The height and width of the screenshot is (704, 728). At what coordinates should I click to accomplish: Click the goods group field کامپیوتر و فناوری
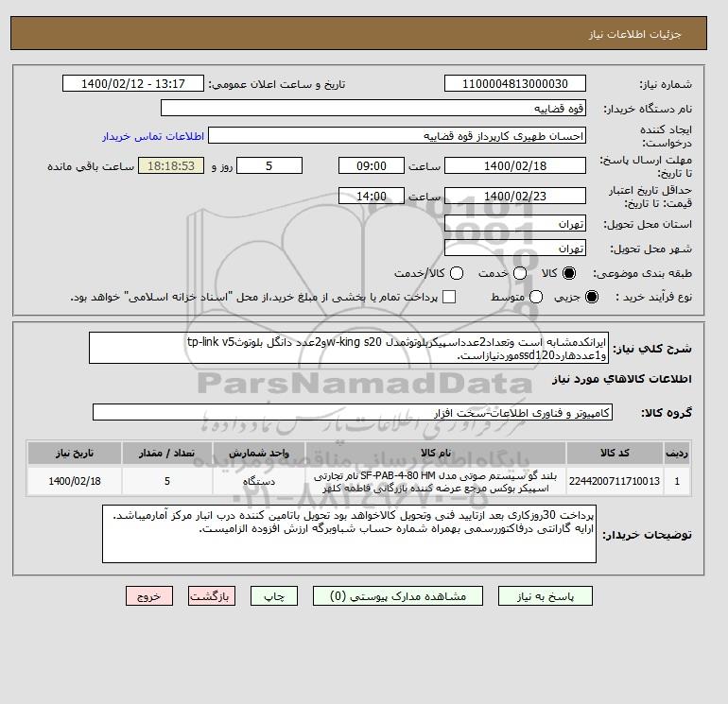(x=353, y=412)
